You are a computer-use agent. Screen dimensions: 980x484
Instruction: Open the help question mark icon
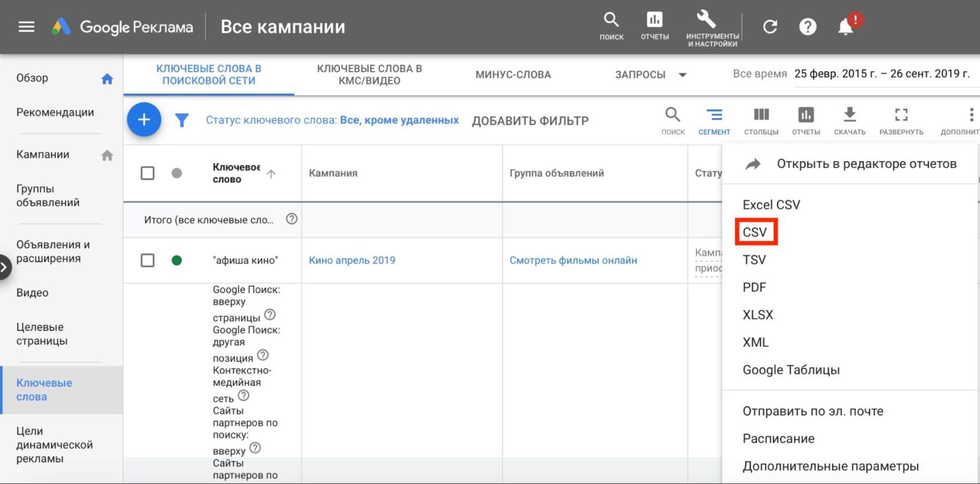808,27
